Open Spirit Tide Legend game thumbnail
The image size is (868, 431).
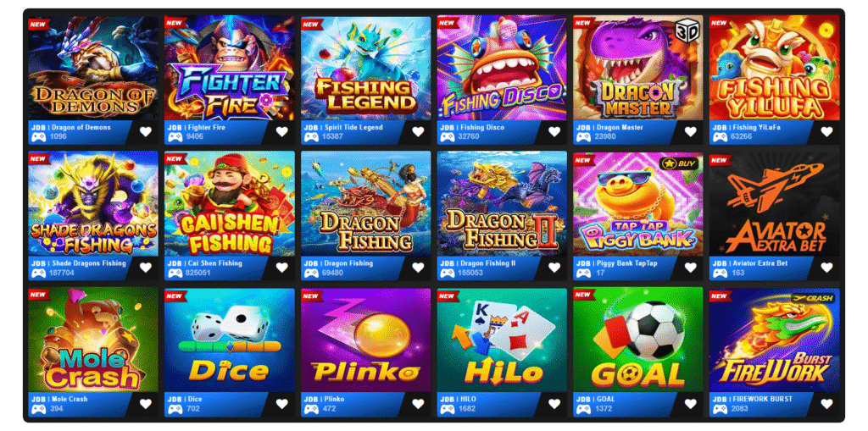[x=366, y=68]
